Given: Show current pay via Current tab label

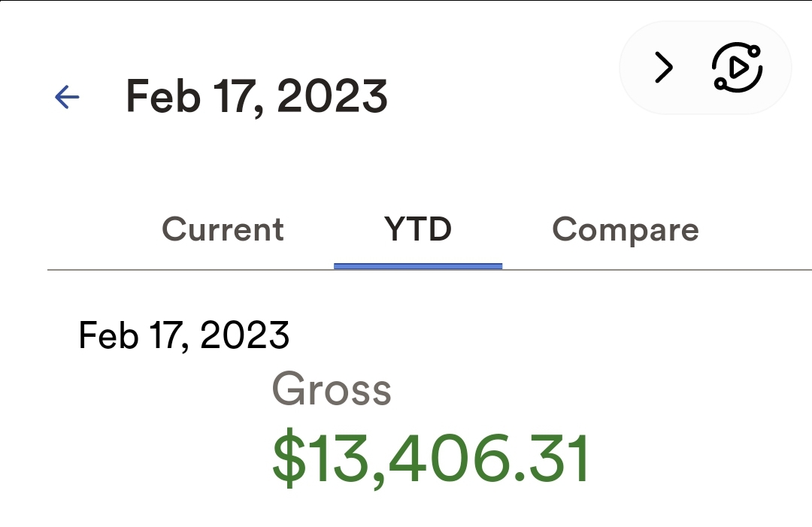Looking at the screenshot, I should point(223,229).
